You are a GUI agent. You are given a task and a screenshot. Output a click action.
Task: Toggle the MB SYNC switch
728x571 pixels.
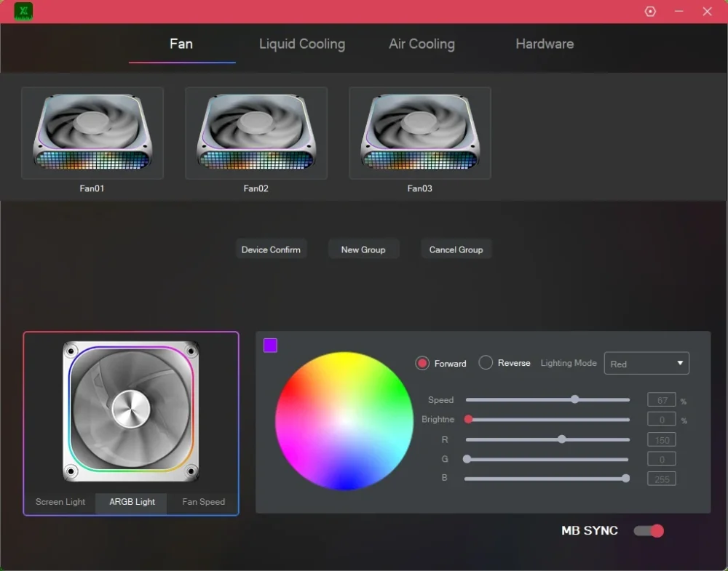pos(649,531)
